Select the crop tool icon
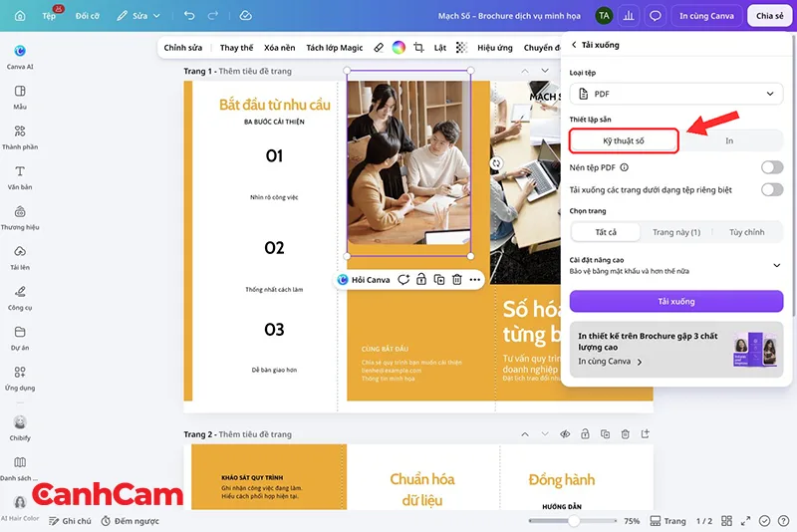Screen dimensions: 797x532 coord(418,47)
